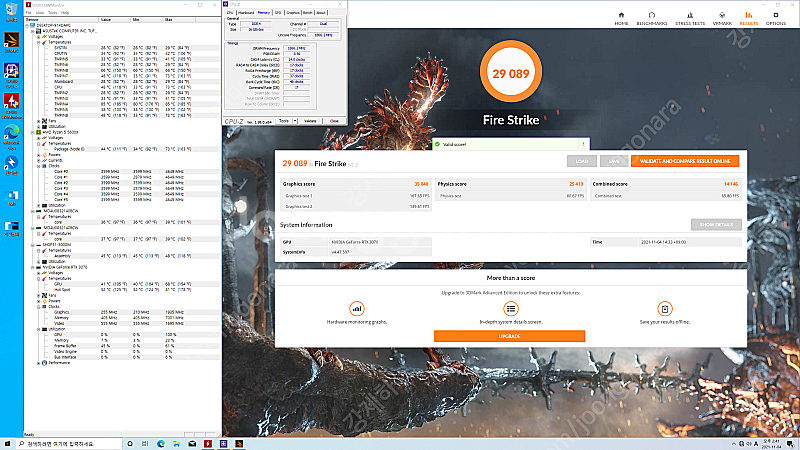The image size is (800, 450).
Task: Click the Load button in 3DMark
Action: [x=582, y=161]
